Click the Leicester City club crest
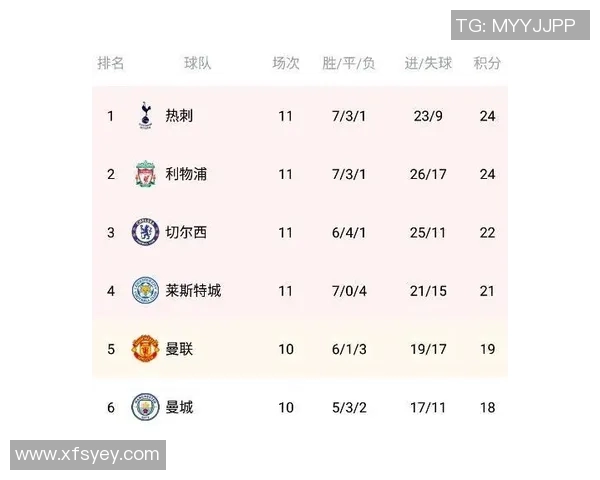 [145, 291]
